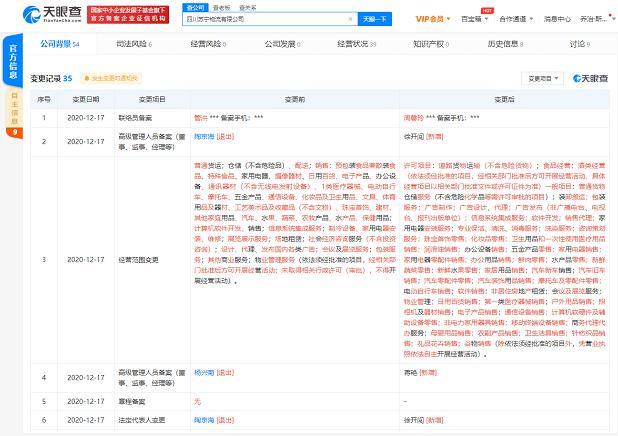Open the 司法风险 tab
Viewport: 618px width, 436px height.
(134, 44)
